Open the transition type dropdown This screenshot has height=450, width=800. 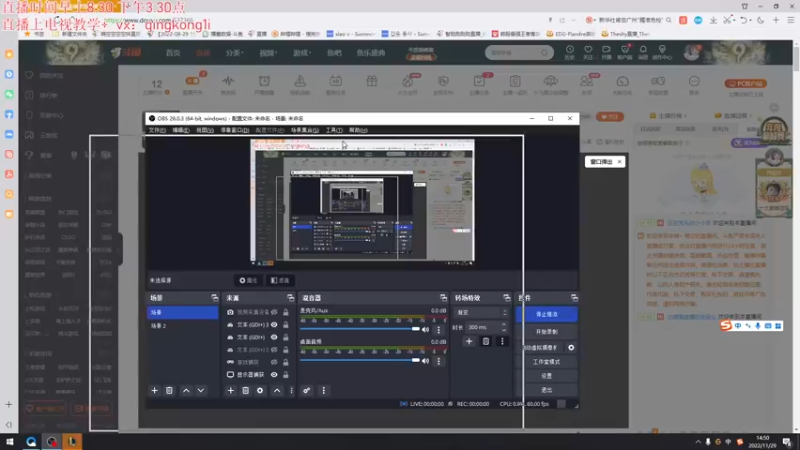pyautogui.click(x=481, y=312)
